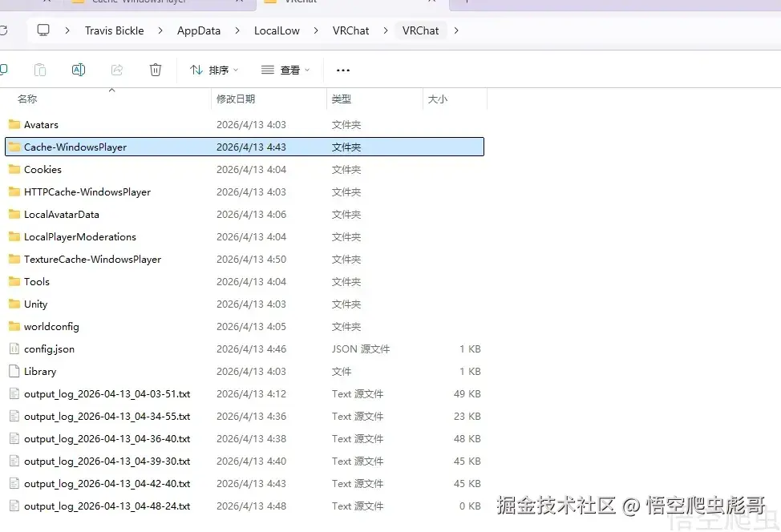Click file icon of output_log_2026-04-13_04-36-40.txt

pyautogui.click(x=14, y=438)
